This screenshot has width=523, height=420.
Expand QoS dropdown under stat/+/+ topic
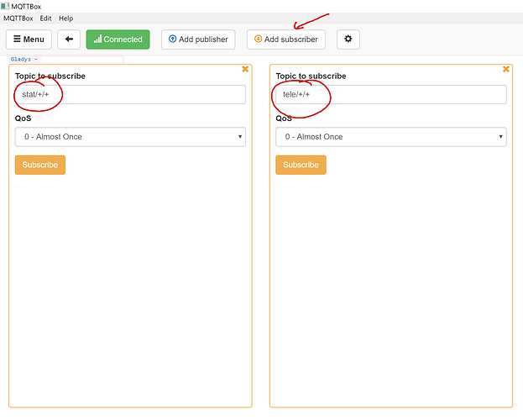click(x=130, y=137)
